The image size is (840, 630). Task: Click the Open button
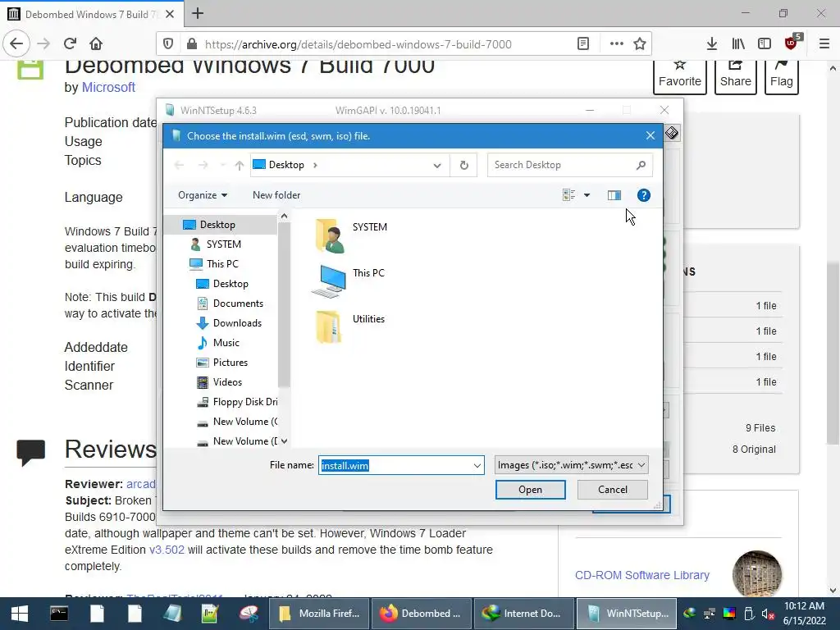(531, 490)
